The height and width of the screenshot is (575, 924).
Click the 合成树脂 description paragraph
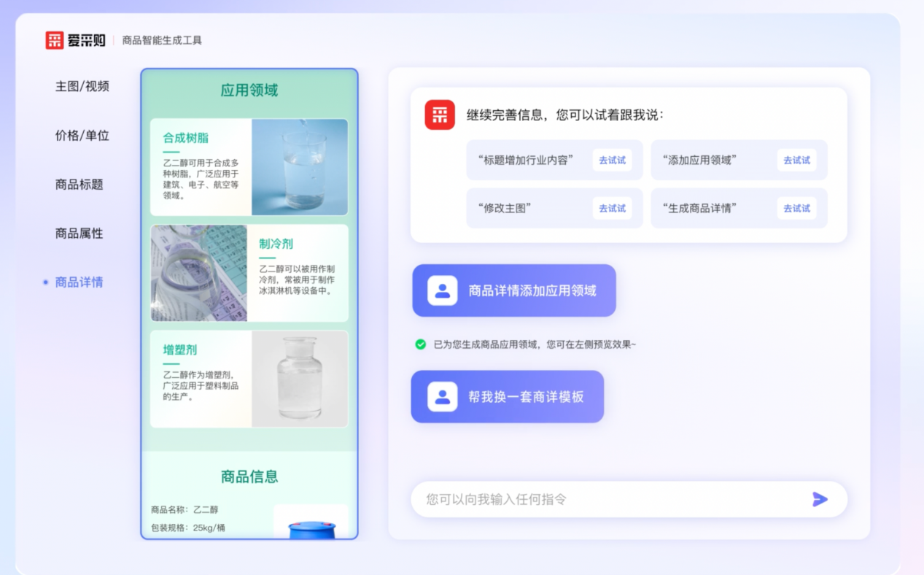pos(201,180)
